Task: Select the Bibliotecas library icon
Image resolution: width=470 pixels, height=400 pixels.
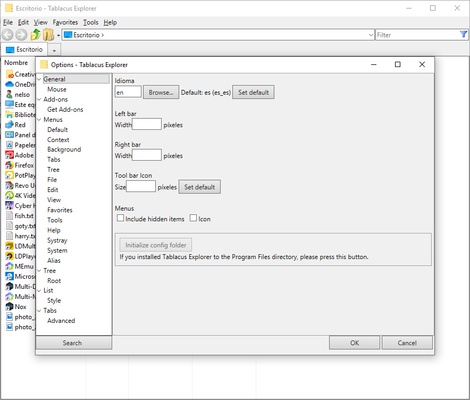Action: [x=9, y=115]
